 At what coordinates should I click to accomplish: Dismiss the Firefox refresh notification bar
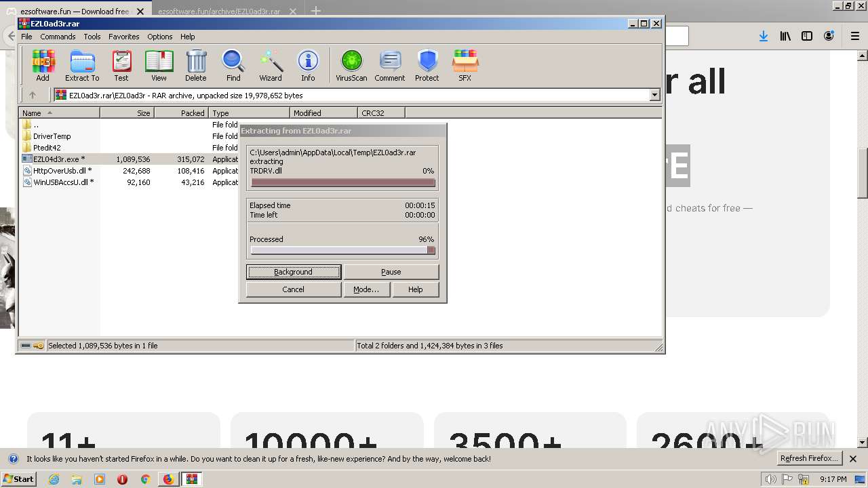[853, 459]
